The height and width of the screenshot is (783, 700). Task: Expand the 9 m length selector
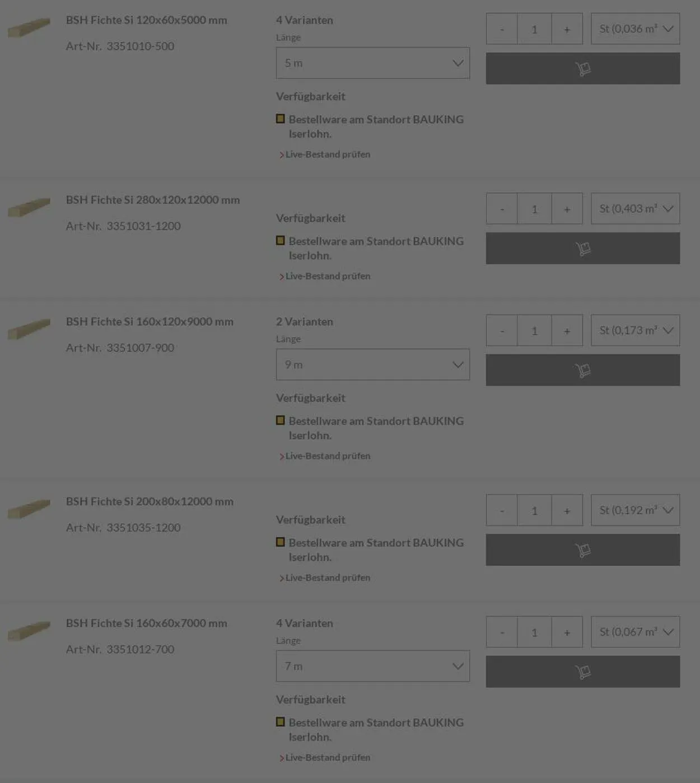(372, 365)
